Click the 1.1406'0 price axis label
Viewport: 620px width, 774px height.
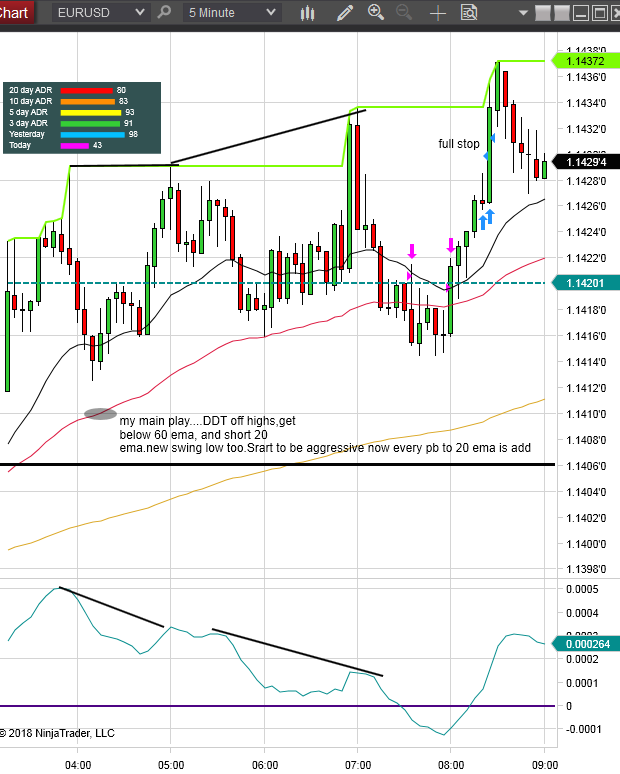pyautogui.click(x=586, y=466)
